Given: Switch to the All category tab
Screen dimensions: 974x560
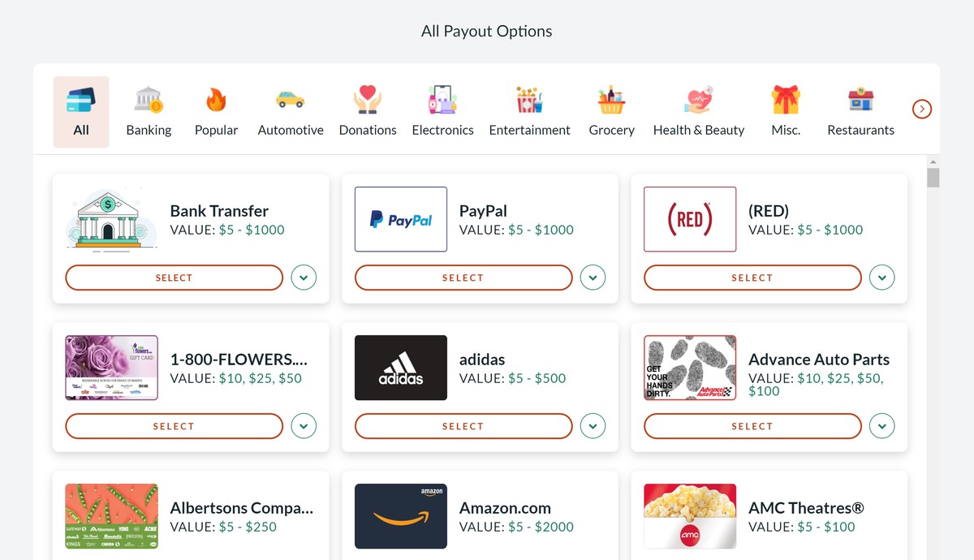Looking at the screenshot, I should point(80,111).
